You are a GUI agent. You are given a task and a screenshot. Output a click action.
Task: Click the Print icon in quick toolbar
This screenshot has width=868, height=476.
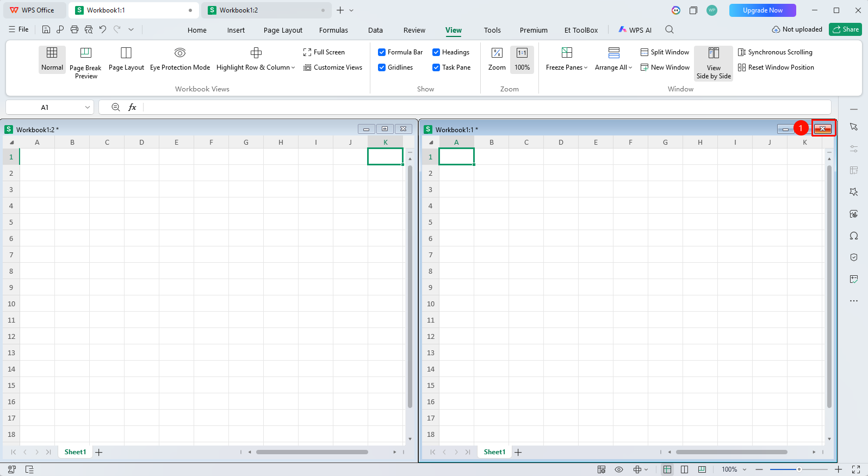click(x=75, y=29)
